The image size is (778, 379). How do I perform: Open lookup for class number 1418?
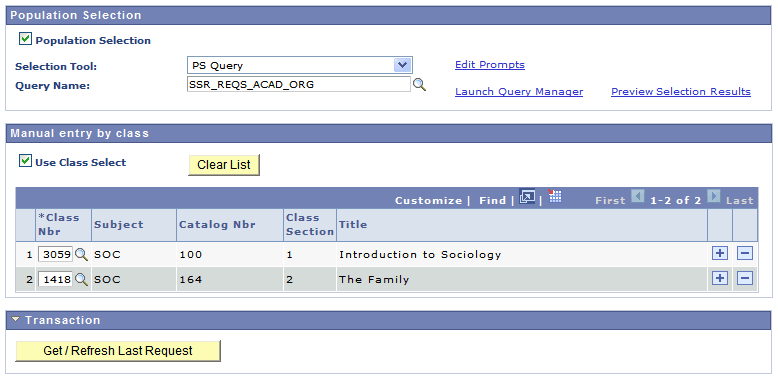click(x=81, y=279)
